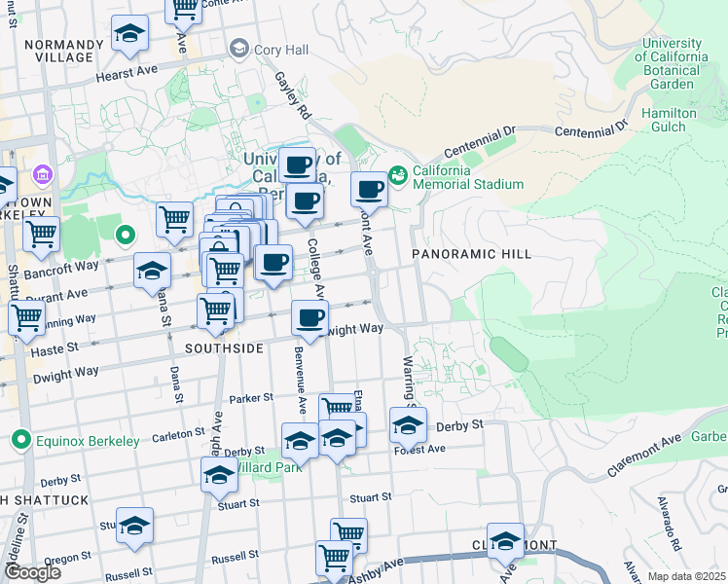The height and width of the screenshot is (584, 728).
Task: Select the school marker near Oregon St
Action: click(x=134, y=527)
